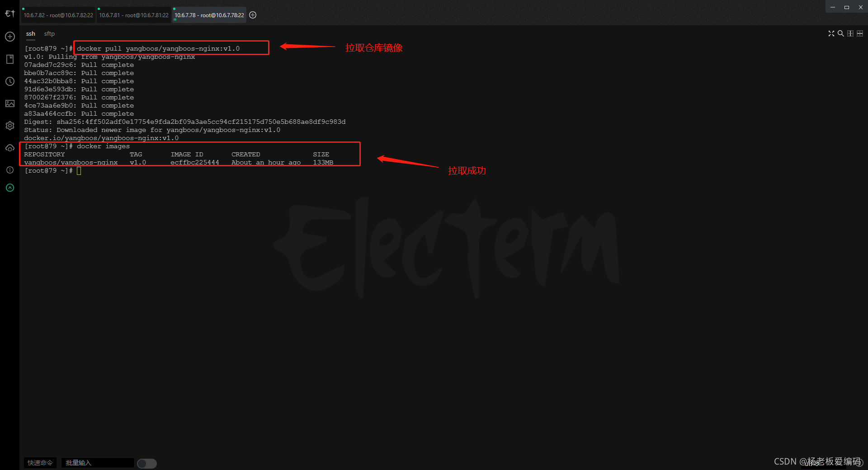Switch to 10.6.7.81 session tab

[134, 15]
